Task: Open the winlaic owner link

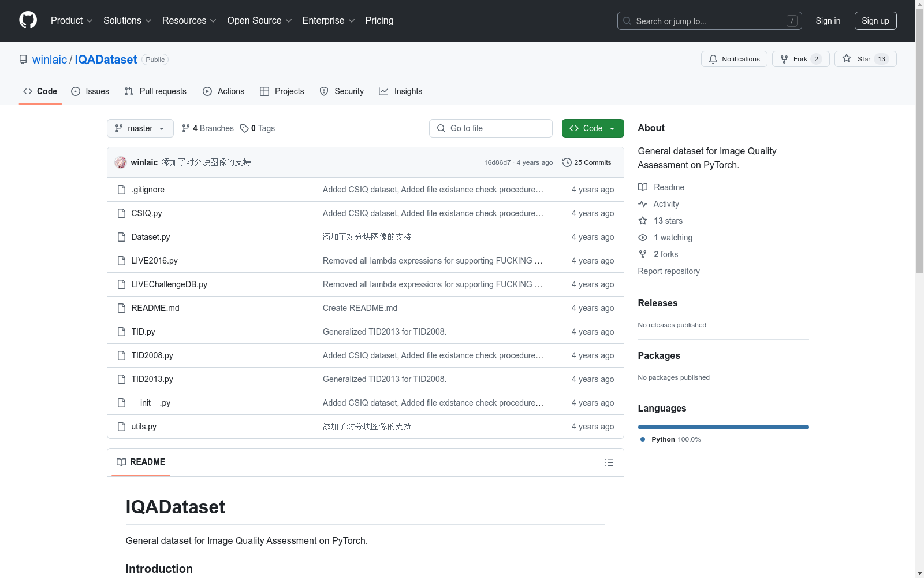Action: 50,60
